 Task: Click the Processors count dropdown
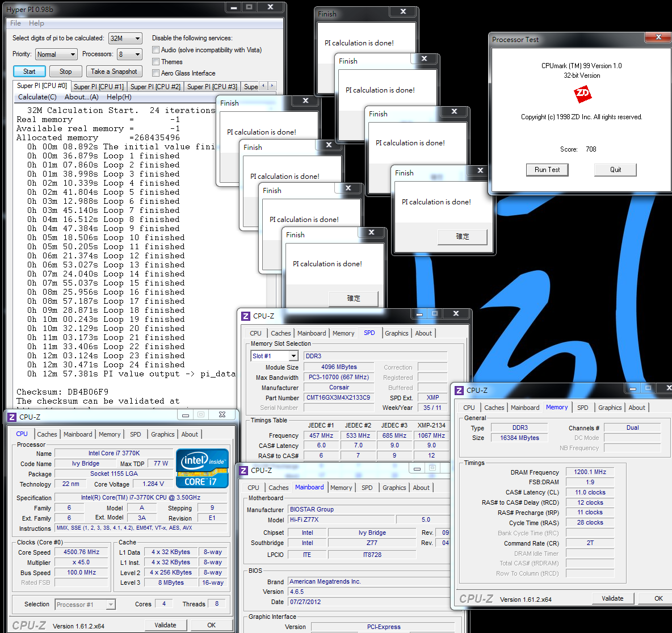coord(130,55)
